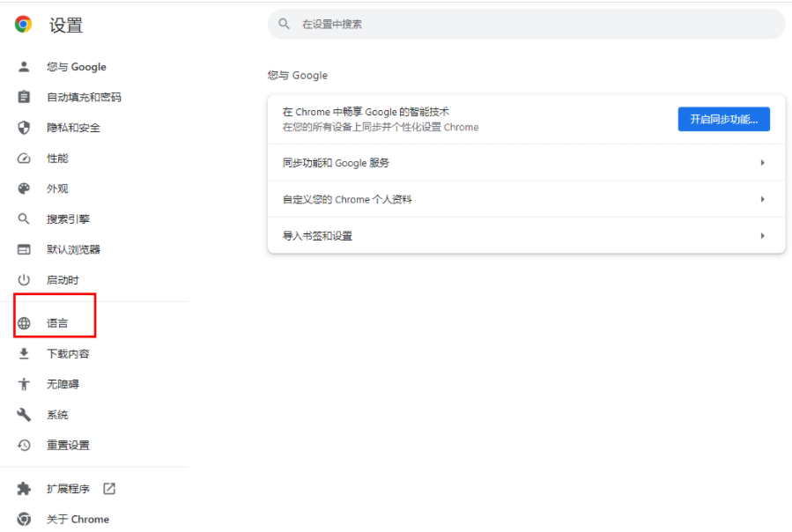Open 自定义您的 Chrome 个人资料 row
The height and width of the screenshot is (532, 792).
point(526,199)
